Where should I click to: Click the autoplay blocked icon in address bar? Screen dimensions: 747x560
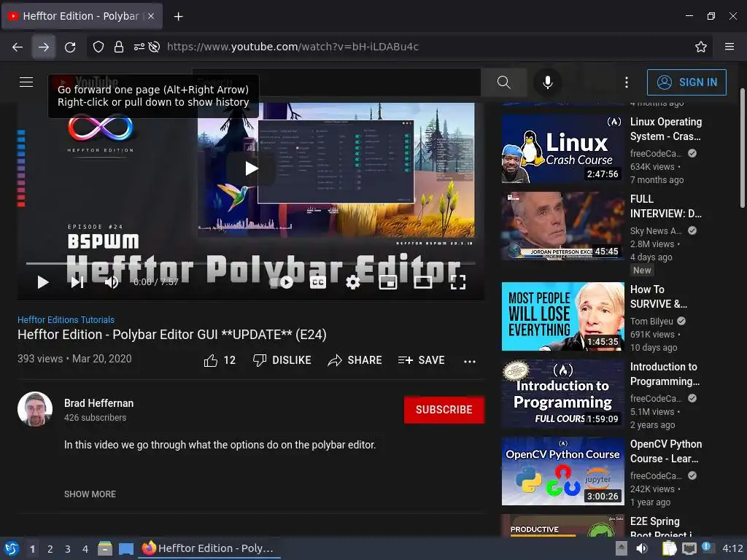(x=154, y=47)
